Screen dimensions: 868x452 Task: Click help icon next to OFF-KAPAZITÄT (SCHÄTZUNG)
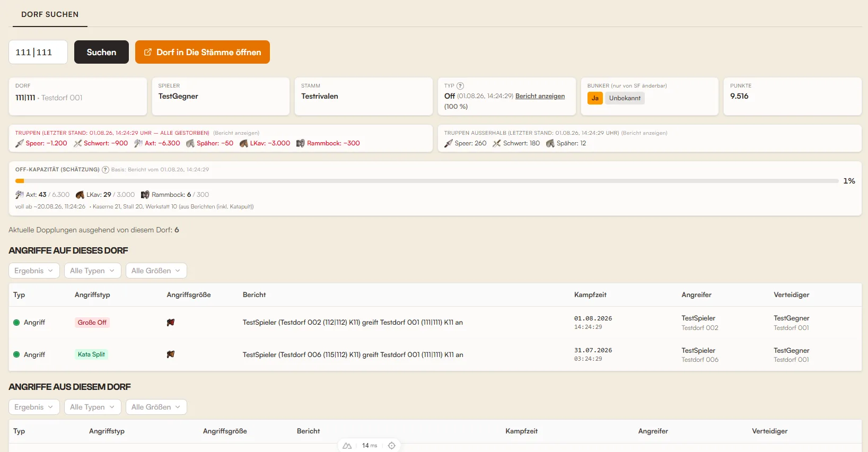(106, 170)
